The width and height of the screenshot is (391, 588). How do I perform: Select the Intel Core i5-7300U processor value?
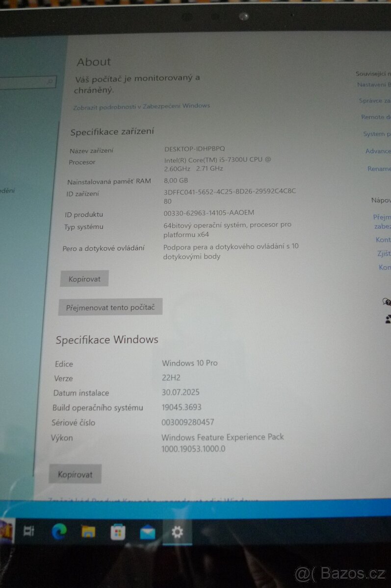[218, 164]
